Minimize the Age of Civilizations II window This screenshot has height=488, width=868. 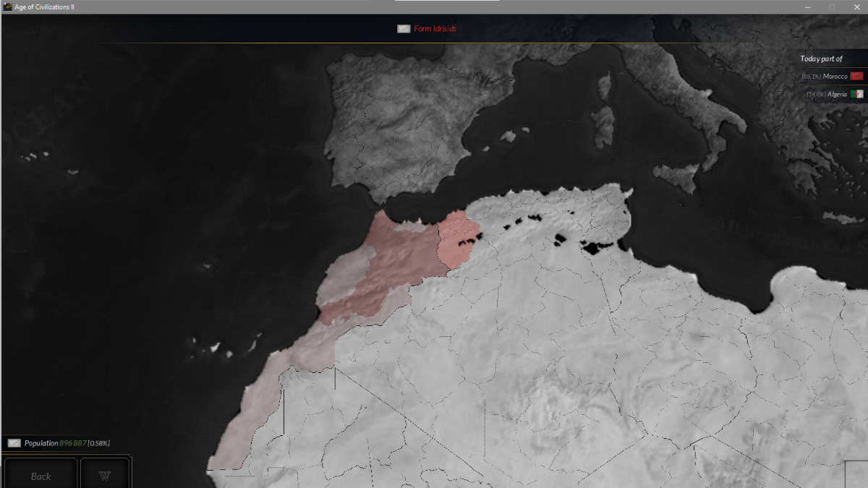807,7
